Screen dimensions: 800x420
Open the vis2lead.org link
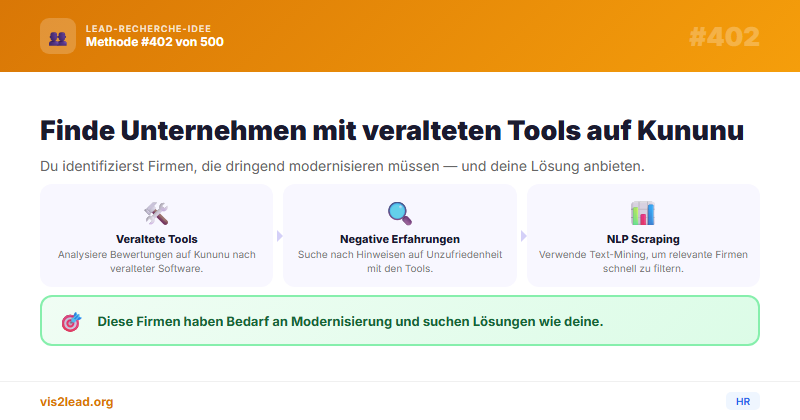pyautogui.click(x=77, y=402)
